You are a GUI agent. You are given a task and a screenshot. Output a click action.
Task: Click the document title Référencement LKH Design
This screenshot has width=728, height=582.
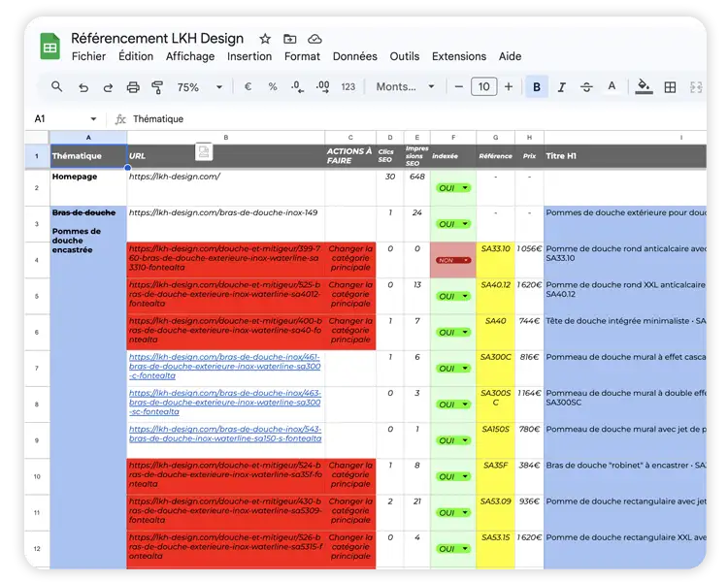coord(157,39)
